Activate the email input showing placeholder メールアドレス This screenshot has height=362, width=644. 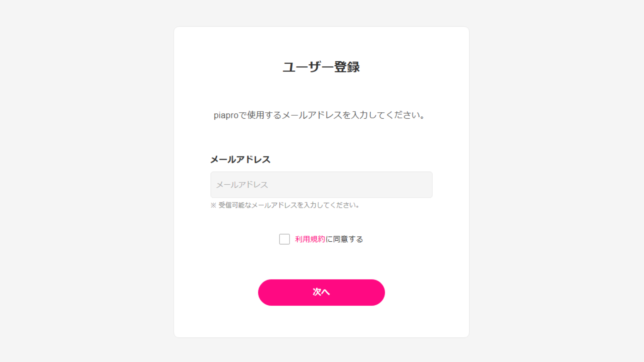321,184
